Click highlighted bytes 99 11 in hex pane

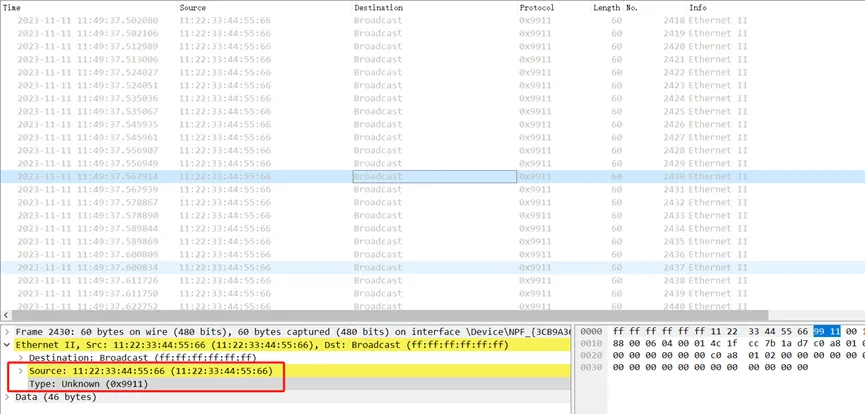pos(826,331)
